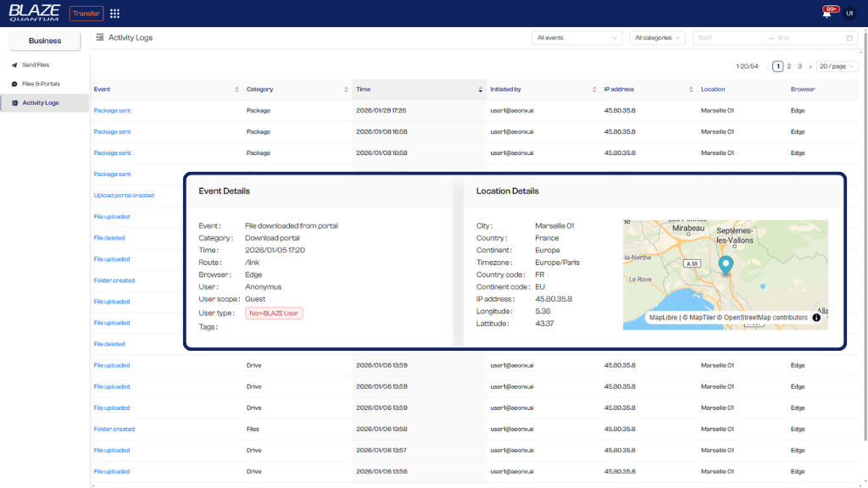
Task: Click the map info icon on location map
Action: pyautogui.click(x=815, y=317)
